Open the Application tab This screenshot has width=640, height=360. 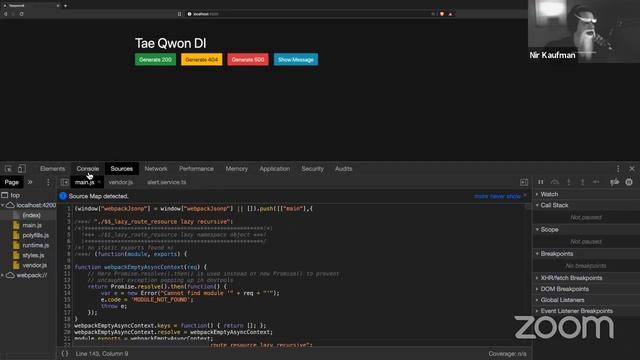tap(275, 169)
